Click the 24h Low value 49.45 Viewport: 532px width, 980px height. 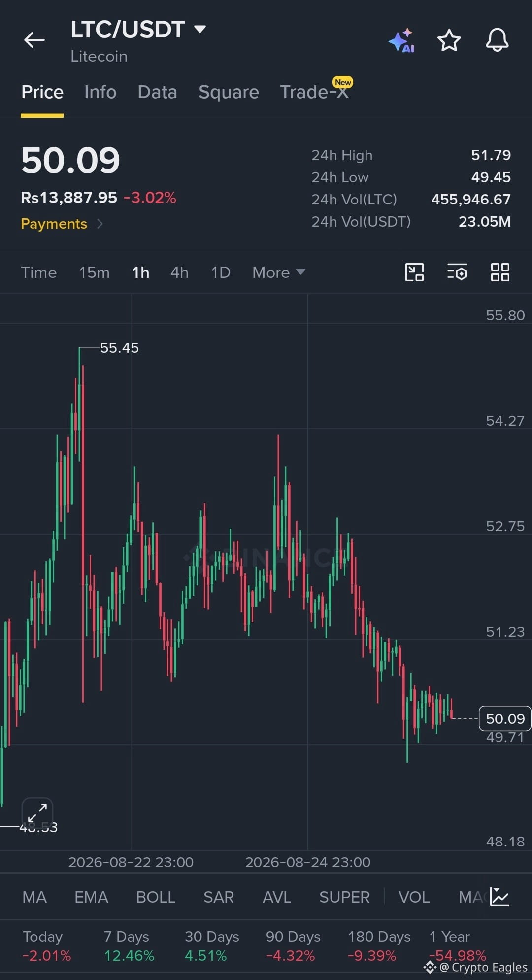[x=491, y=177]
